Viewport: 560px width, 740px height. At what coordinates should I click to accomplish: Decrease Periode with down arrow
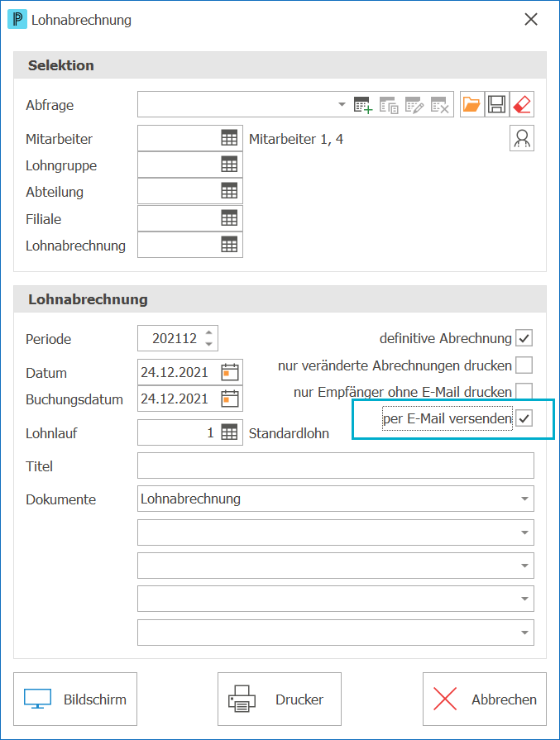pyautogui.click(x=208, y=344)
